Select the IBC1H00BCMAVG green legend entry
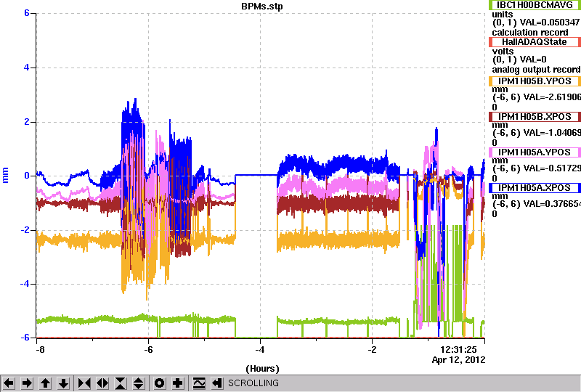The height and width of the screenshot is (392, 581). 535,5
